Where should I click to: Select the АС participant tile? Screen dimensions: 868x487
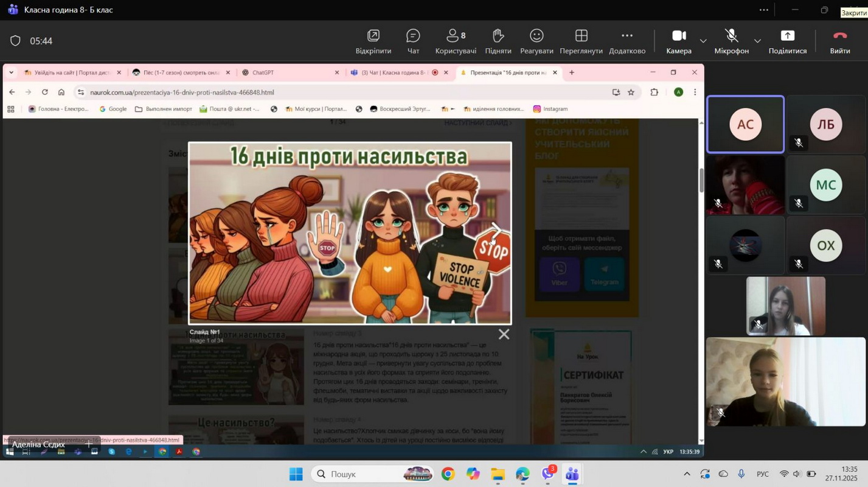click(745, 125)
